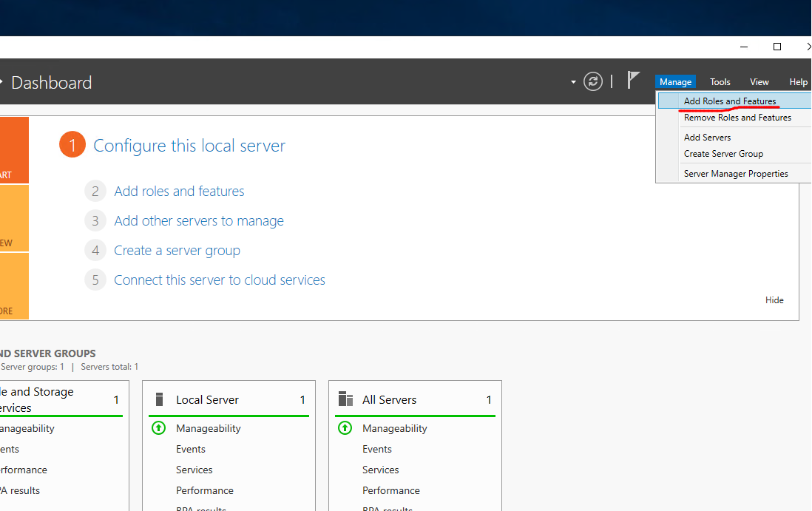
Task: Click Connect this server to cloud services
Action: (220, 280)
